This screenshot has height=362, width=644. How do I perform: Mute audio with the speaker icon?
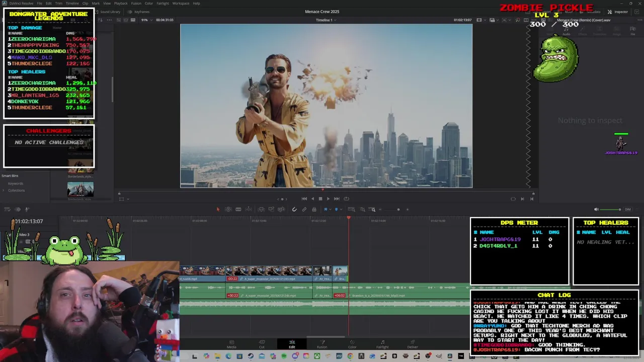point(596,209)
